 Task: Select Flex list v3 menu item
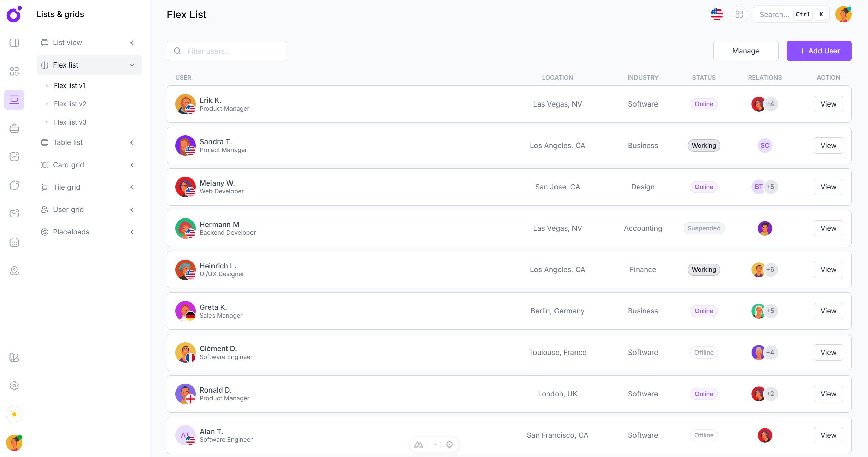[70, 122]
